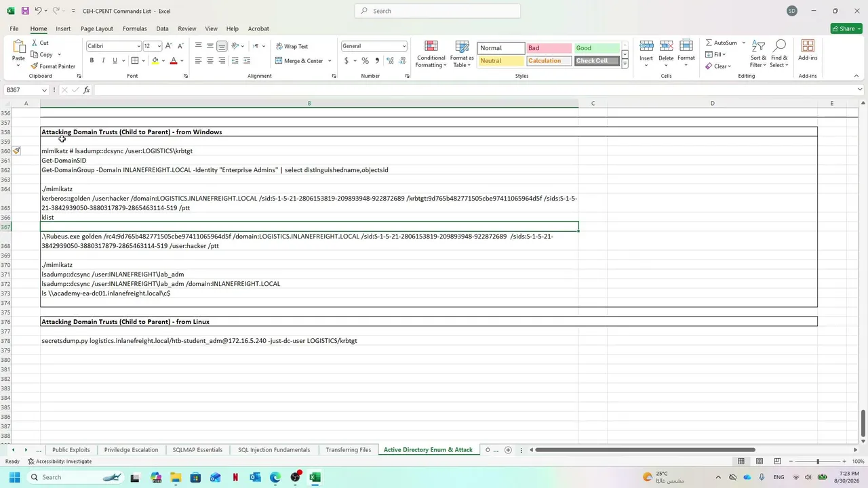Open the File menu
868x488 pixels.
tap(14, 28)
